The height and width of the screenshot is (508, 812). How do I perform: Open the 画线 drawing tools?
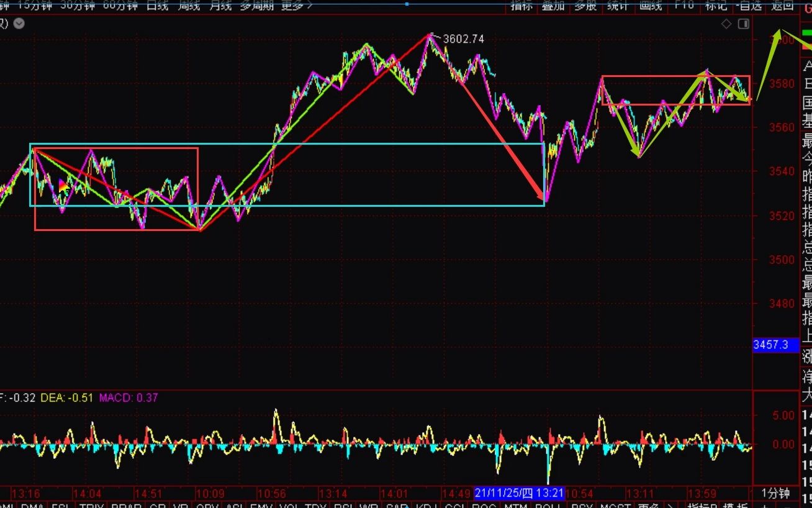coord(651,5)
